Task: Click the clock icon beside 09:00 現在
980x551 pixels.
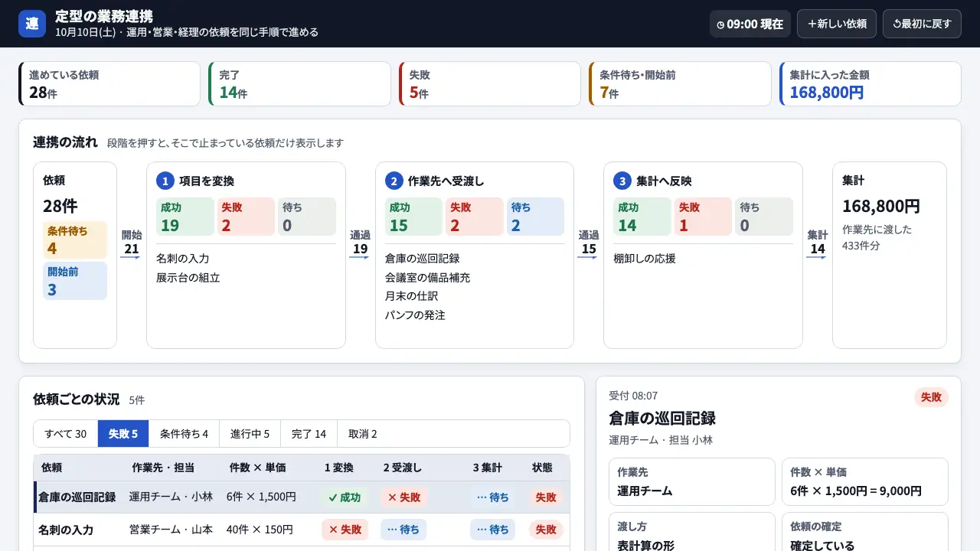Action: pos(720,24)
